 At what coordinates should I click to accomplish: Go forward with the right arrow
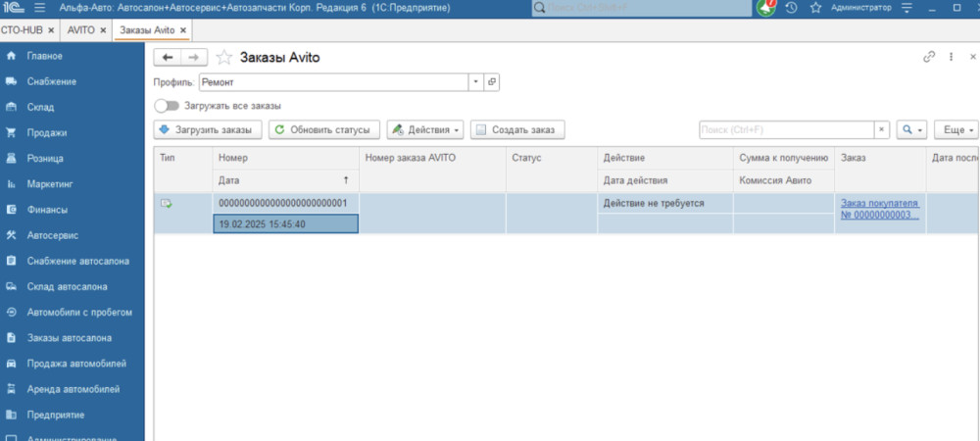click(x=194, y=58)
